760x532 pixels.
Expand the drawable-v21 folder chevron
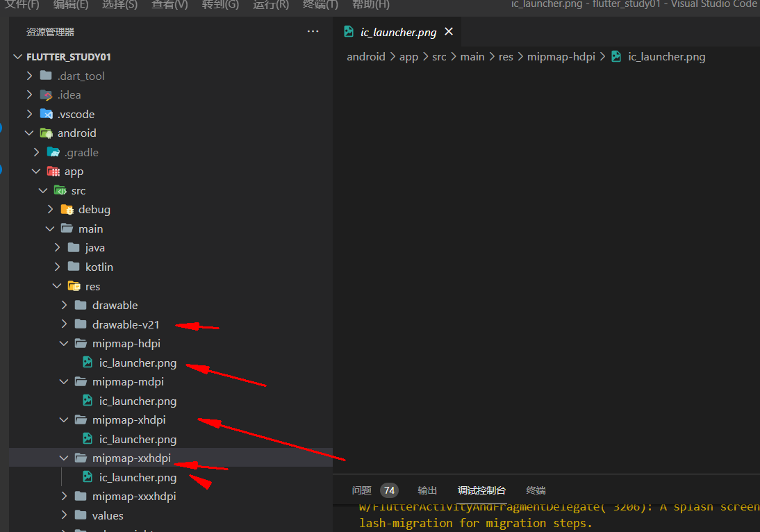click(x=65, y=324)
